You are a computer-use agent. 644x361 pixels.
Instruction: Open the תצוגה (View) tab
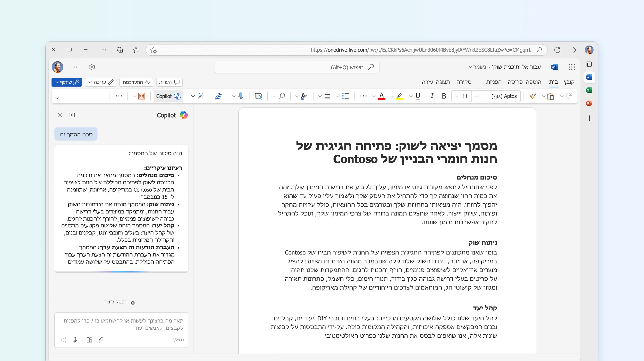point(443,82)
